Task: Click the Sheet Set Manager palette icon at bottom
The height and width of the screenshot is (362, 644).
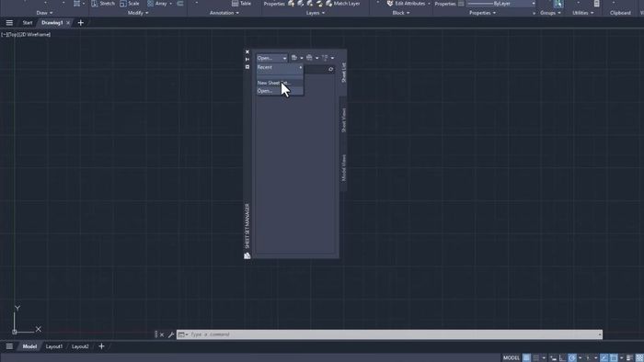Action: click(x=247, y=255)
